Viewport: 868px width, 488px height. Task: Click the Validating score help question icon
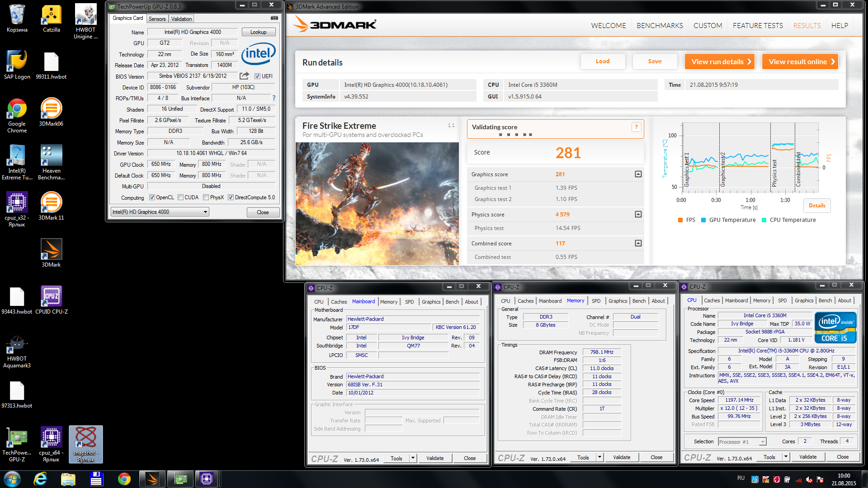tap(636, 127)
